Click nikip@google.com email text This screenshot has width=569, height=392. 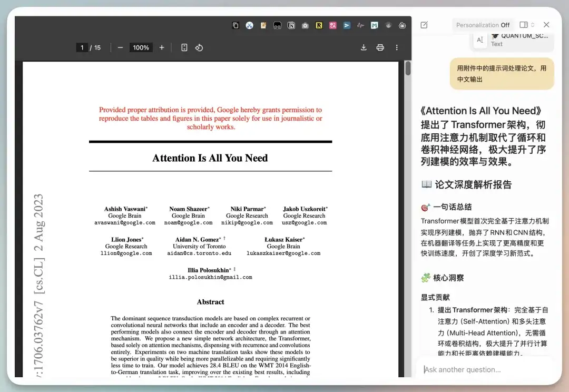pyautogui.click(x=247, y=223)
